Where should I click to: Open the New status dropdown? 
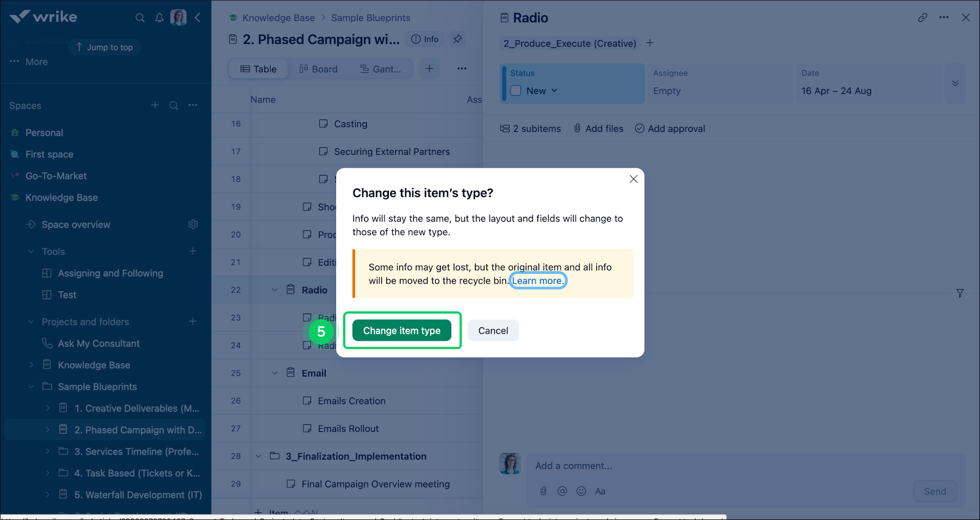(554, 91)
